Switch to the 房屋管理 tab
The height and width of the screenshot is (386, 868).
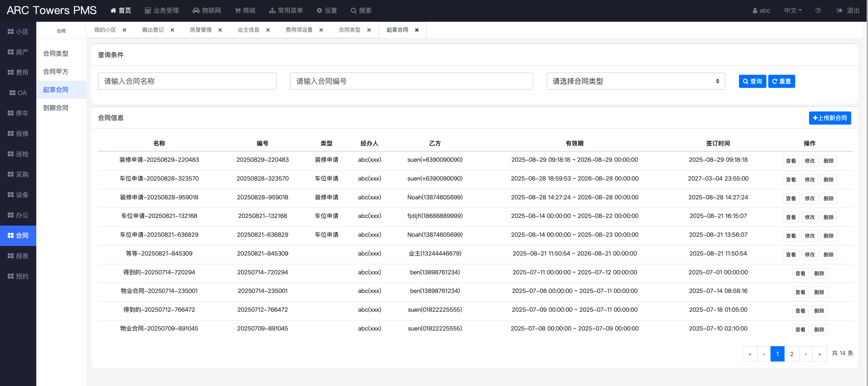(x=200, y=30)
